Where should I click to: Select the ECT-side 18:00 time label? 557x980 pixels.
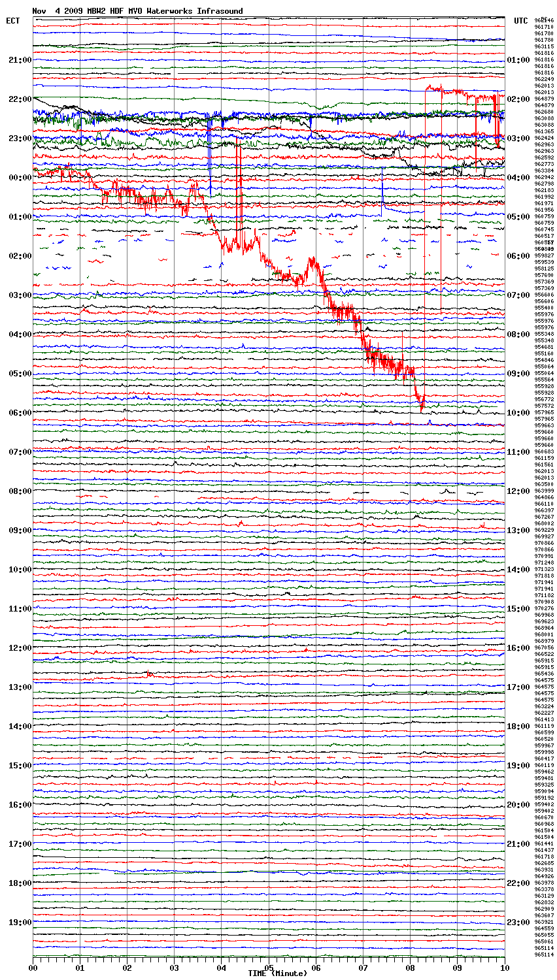click(20, 883)
